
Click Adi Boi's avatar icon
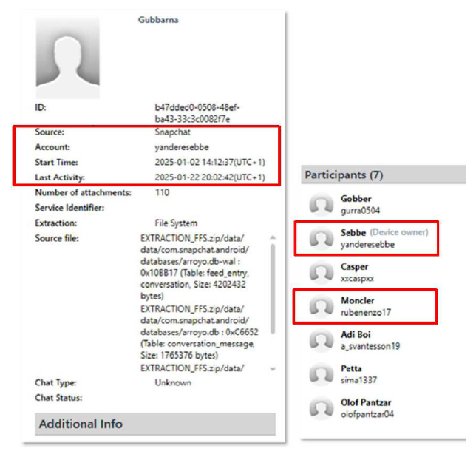pos(321,340)
